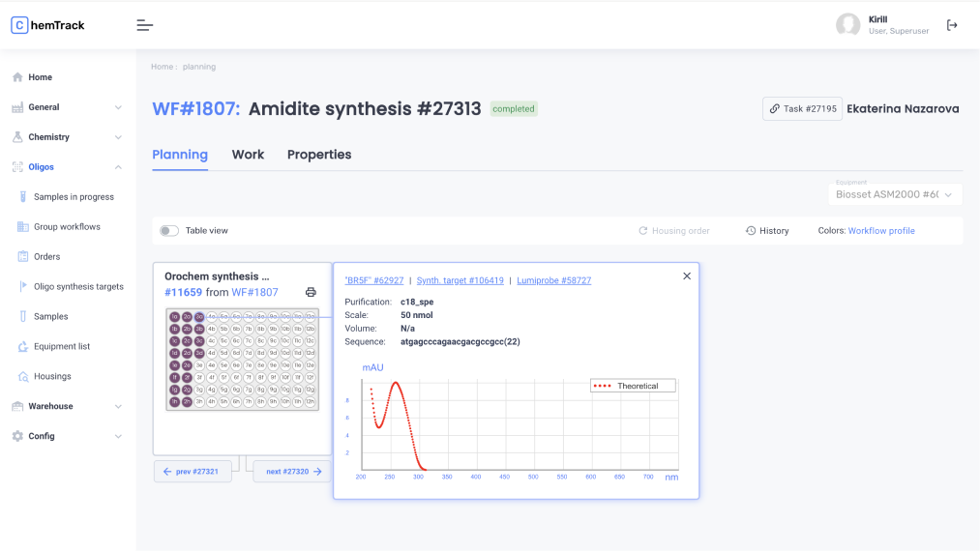Switch to the Planning tab
The height and width of the screenshot is (551, 980).
(180, 155)
